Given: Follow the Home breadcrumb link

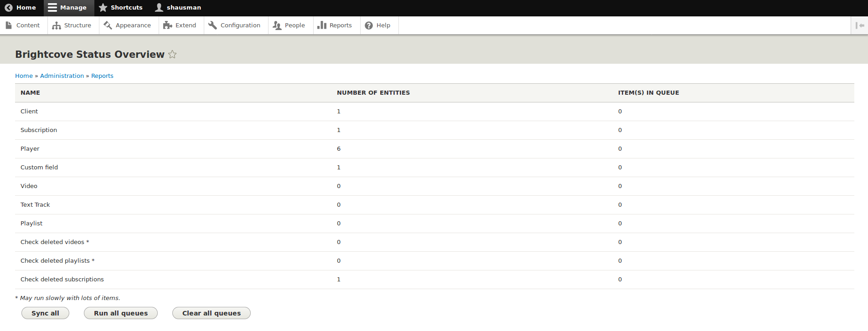Looking at the screenshot, I should point(24,76).
